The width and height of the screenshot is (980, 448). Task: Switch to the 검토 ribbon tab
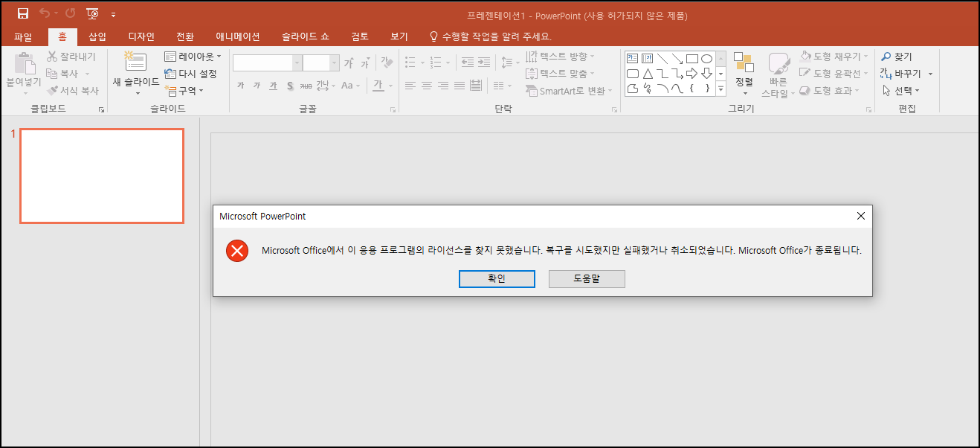(x=360, y=36)
